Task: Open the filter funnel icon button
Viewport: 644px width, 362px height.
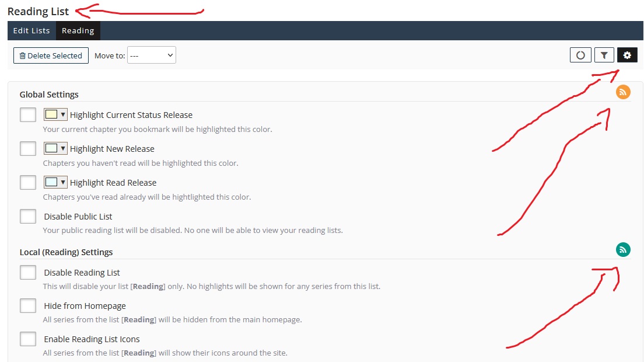Action: pyautogui.click(x=604, y=55)
